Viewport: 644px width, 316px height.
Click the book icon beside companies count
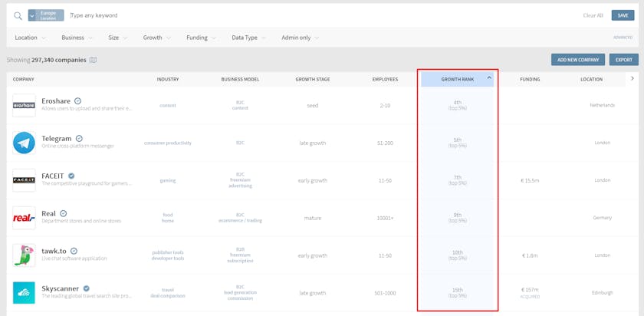(x=93, y=60)
